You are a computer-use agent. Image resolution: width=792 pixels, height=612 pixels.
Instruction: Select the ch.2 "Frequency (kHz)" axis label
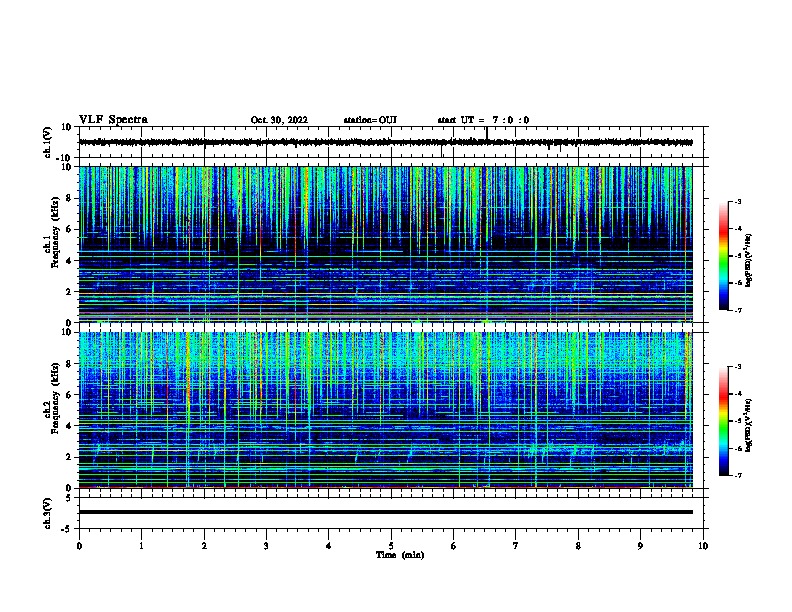[x=55, y=397]
